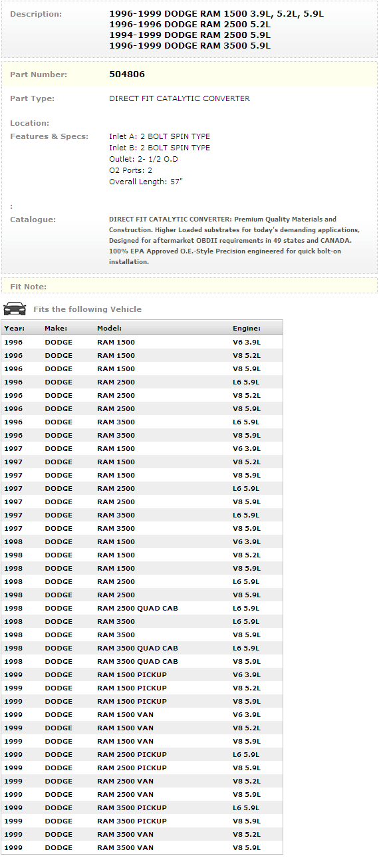The image size is (379, 868).
Task: Click the Catalogue label
Action: pyautogui.click(x=33, y=219)
